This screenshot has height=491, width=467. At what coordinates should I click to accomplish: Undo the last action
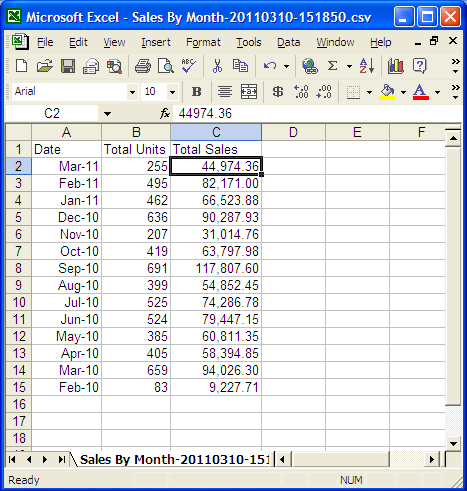click(x=270, y=66)
